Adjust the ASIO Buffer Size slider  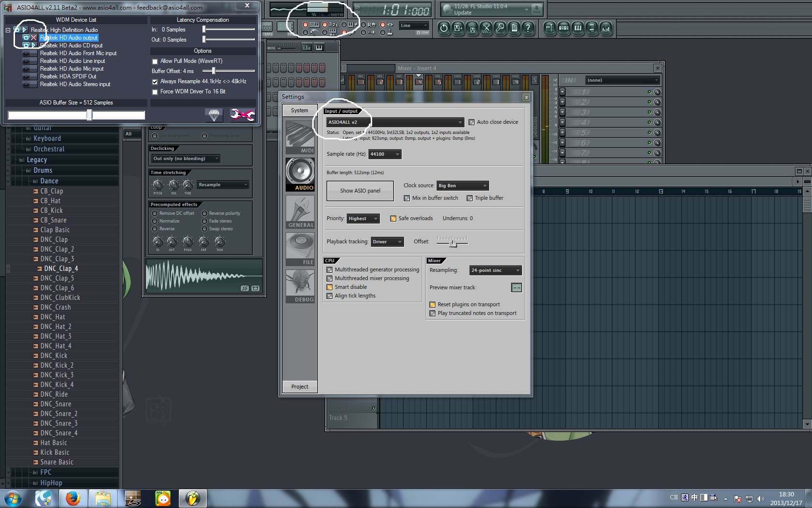[x=89, y=115]
